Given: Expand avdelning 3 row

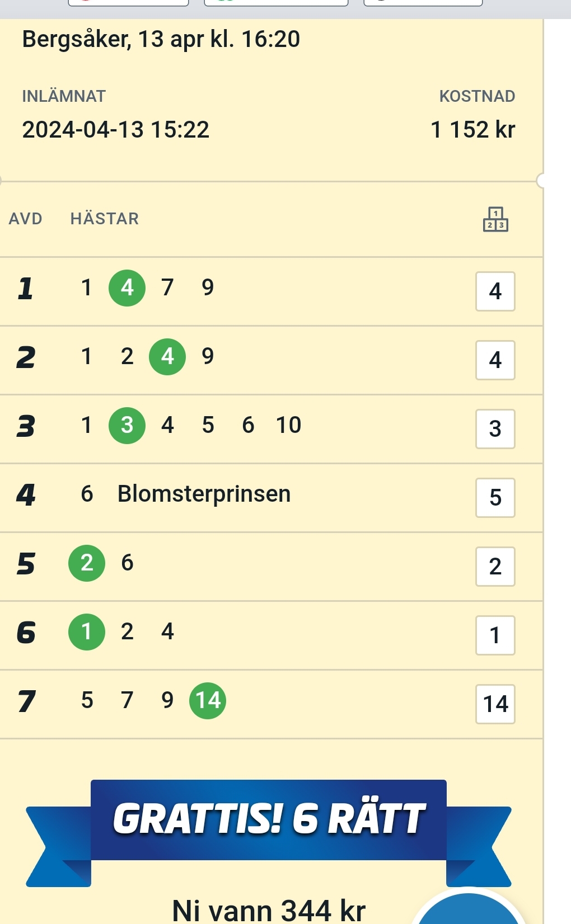Looking at the screenshot, I should (272, 429).
